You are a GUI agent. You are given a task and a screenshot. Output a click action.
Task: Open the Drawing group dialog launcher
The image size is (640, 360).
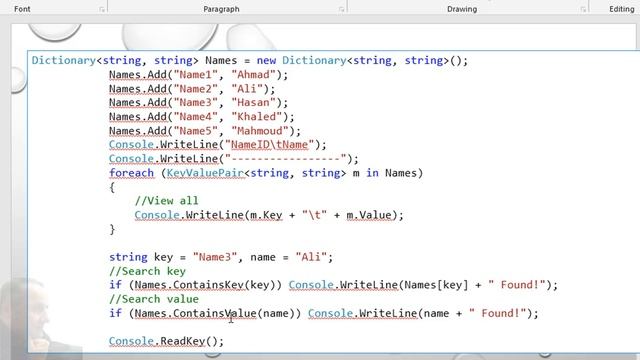pos(583,9)
